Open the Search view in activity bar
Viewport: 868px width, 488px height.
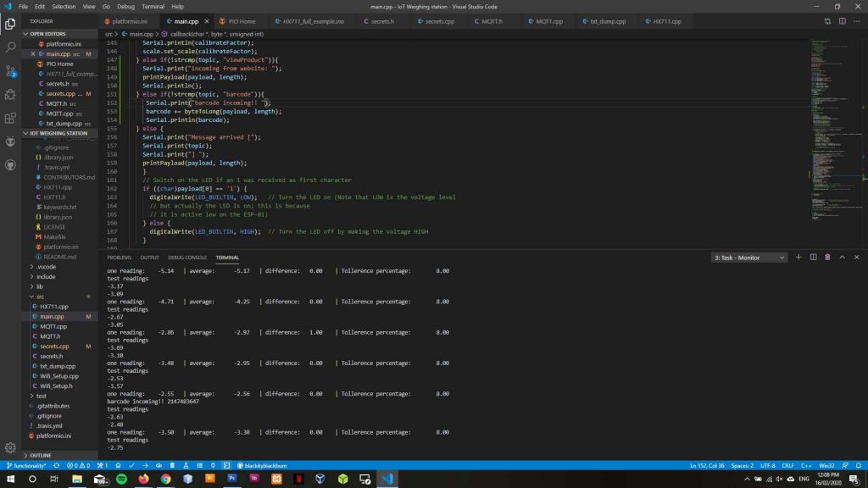(x=11, y=47)
